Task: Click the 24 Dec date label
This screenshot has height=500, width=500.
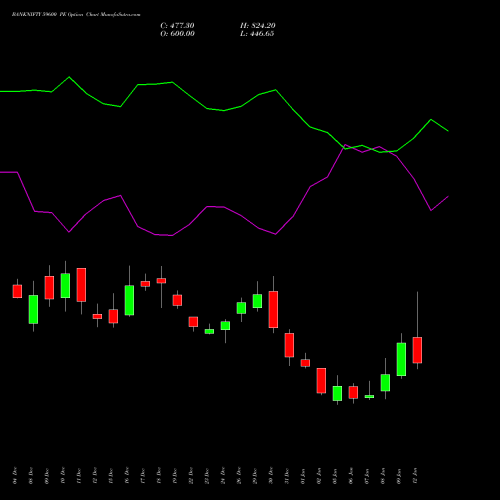Action: click(223, 476)
